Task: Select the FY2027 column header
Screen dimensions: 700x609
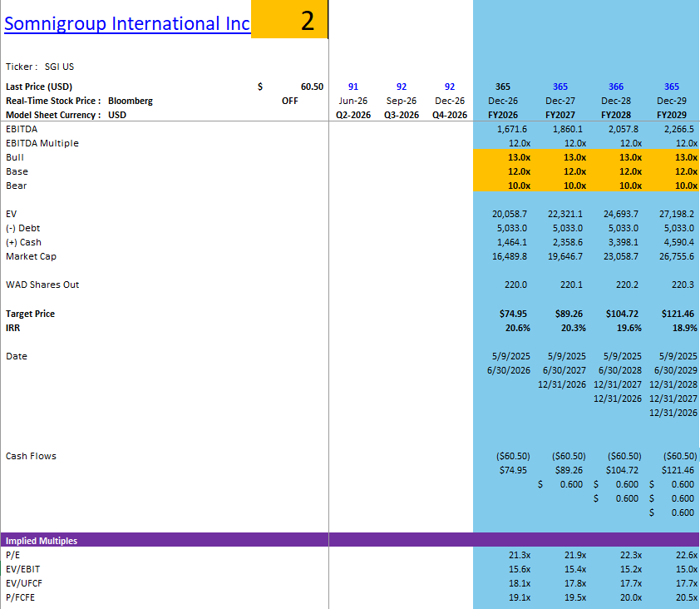Action: tap(560, 115)
